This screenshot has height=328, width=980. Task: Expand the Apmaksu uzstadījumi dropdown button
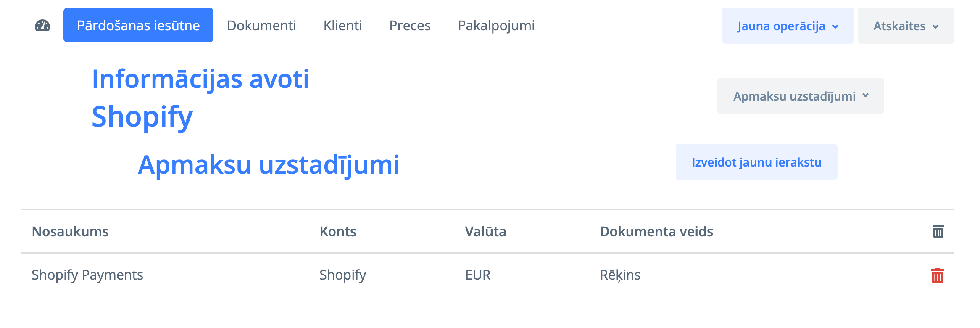tap(800, 96)
